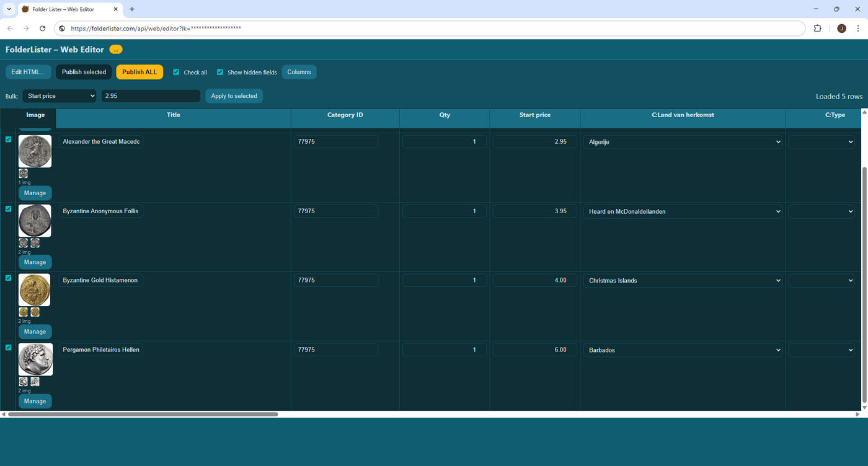The width and height of the screenshot is (868, 466).
Task: Click the Start price column header
Action: [x=534, y=115]
